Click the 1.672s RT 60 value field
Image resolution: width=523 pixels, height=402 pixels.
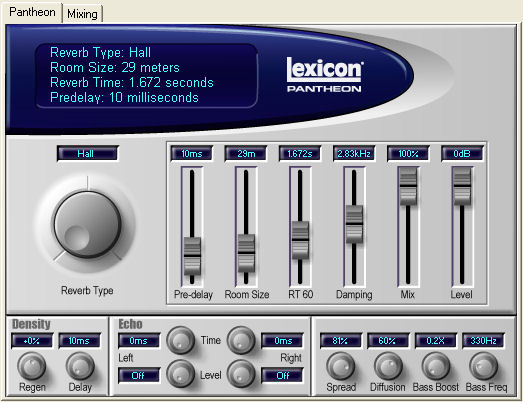300,153
